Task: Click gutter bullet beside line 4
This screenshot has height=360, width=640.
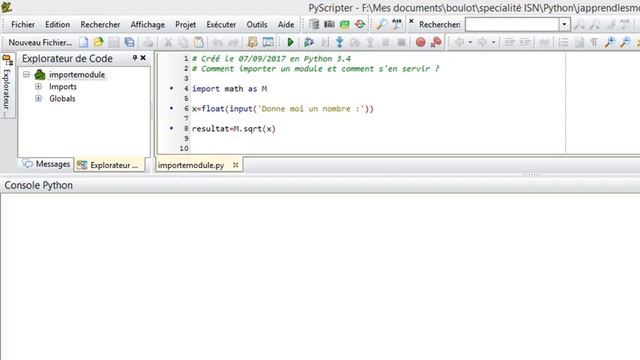Action: pyautogui.click(x=171, y=88)
